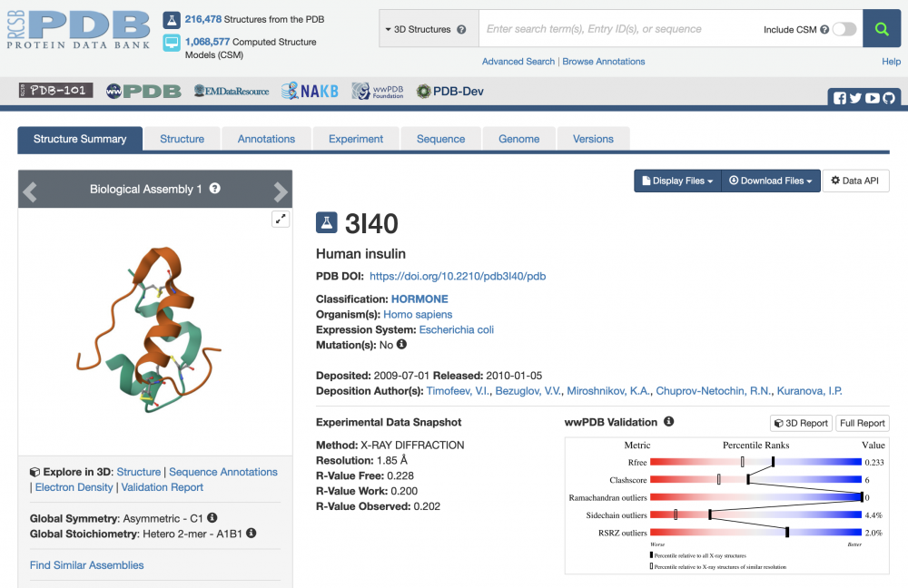
Task: Open the Data API button
Action: 855,181
